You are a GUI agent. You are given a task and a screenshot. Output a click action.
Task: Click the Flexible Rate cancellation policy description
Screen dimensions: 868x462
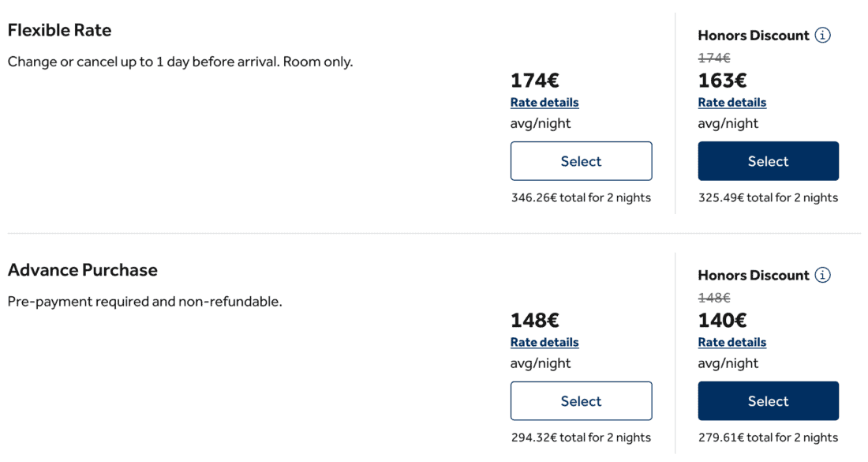pos(180,62)
